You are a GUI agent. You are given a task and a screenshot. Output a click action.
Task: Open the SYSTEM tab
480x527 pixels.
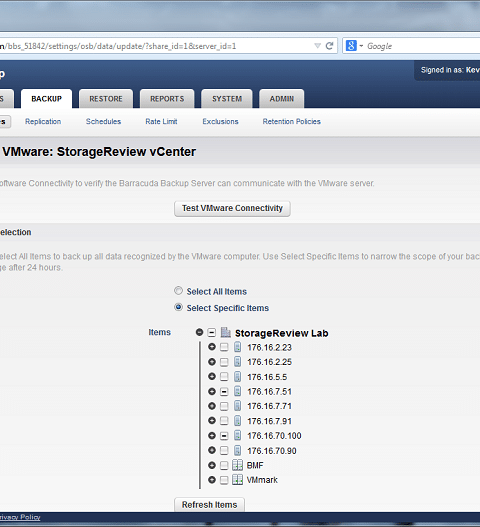point(227,98)
